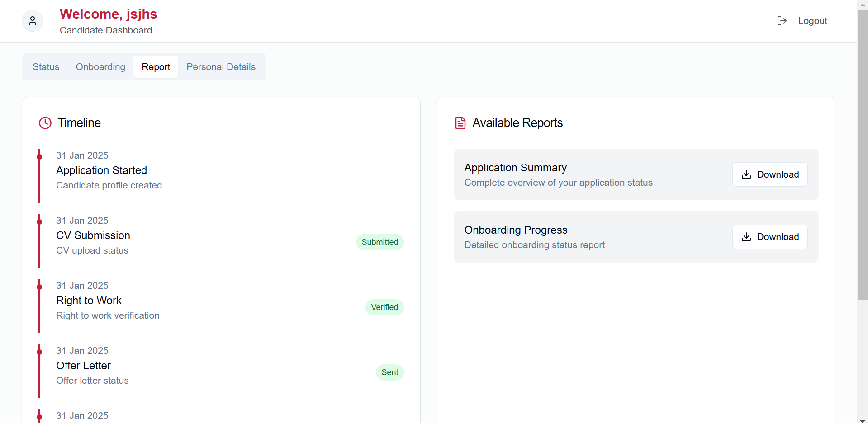The width and height of the screenshot is (868, 423).
Task: Click the "Timeline" section heading
Action: click(79, 123)
